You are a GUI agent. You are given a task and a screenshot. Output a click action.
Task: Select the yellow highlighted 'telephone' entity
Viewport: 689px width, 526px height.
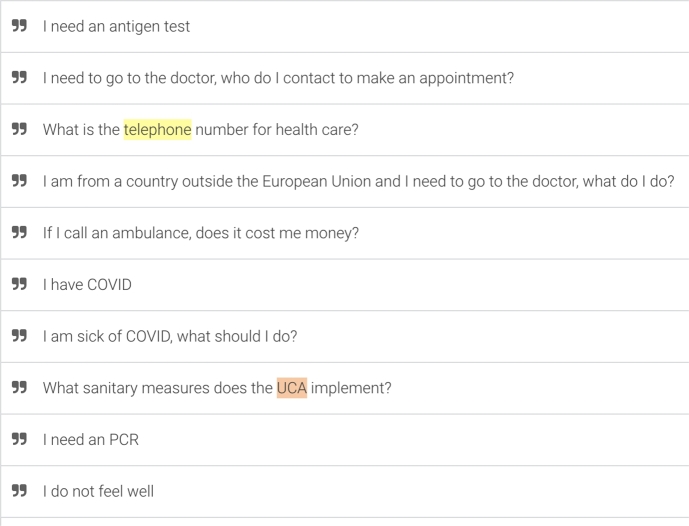click(158, 130)
